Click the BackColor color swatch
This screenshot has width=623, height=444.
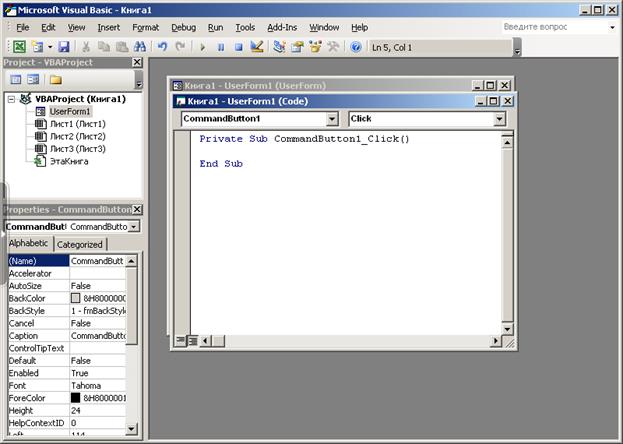(76, 298)
